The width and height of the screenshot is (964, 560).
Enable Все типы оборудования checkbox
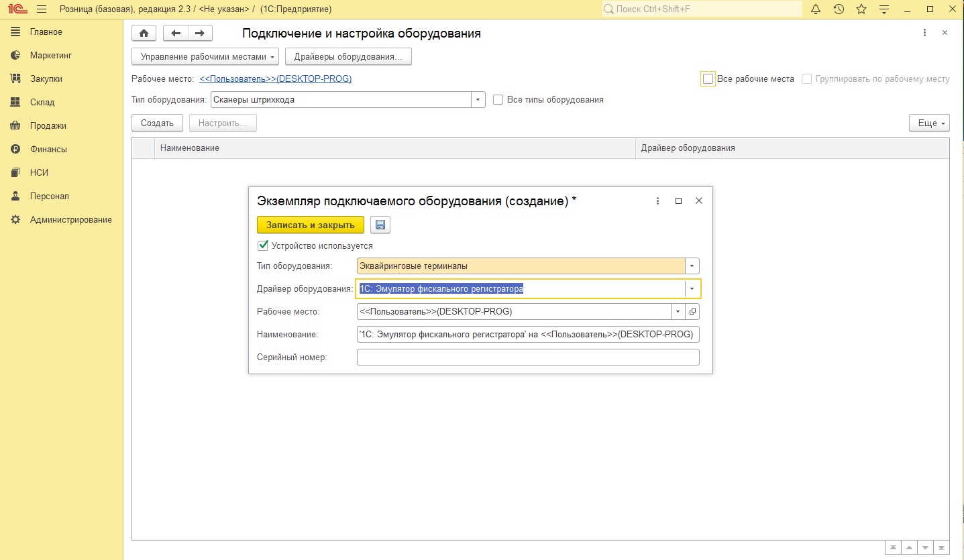498,100
